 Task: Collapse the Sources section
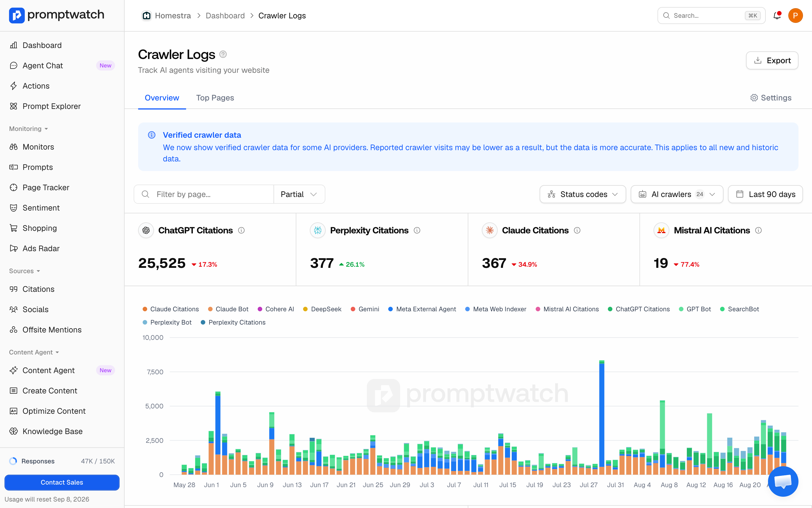25,271
